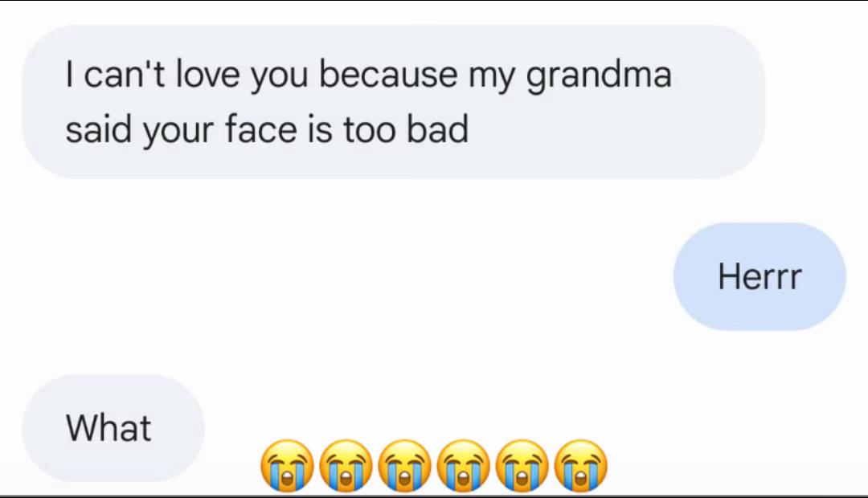The height and width of the screenshot is (498, 868).
Task: Click the second crying emoji from left
Action: [345, 466]
